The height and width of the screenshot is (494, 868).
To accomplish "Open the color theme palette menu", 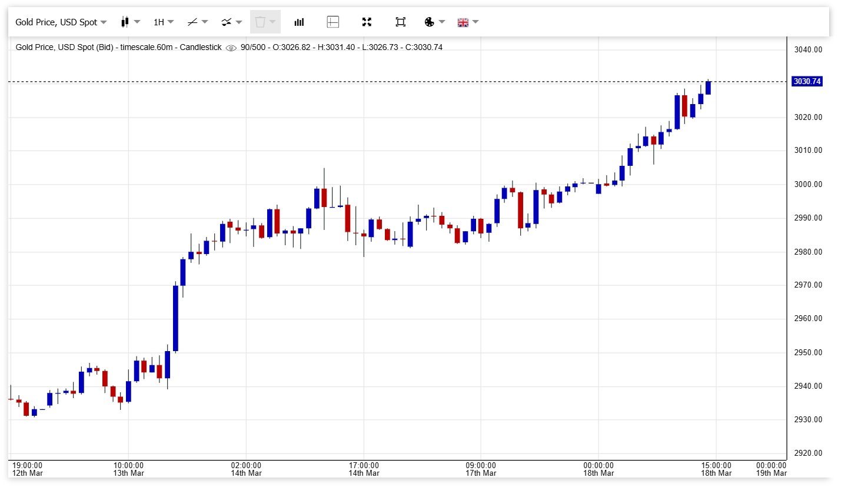I will [x=434, y=22].
